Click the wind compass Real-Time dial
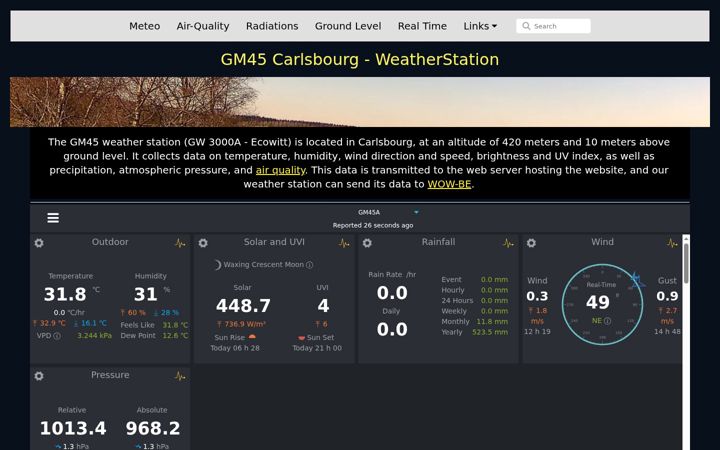The height and width of the screenshot is (450, 720). [x=602, y=304]
